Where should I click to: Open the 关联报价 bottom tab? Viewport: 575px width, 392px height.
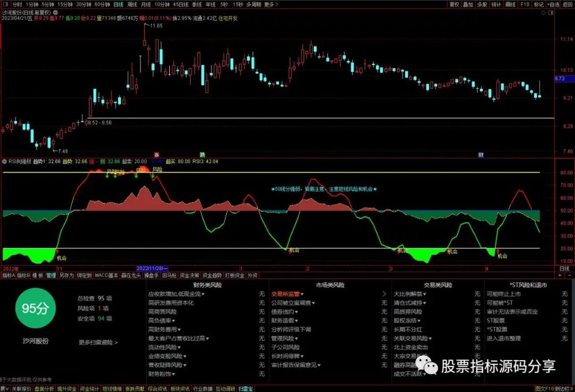coord(21,389)
